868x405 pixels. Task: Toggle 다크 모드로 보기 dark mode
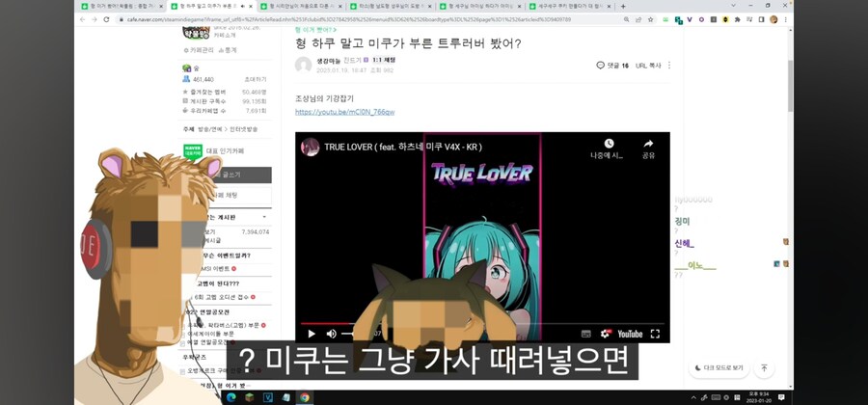coord(719,368)
